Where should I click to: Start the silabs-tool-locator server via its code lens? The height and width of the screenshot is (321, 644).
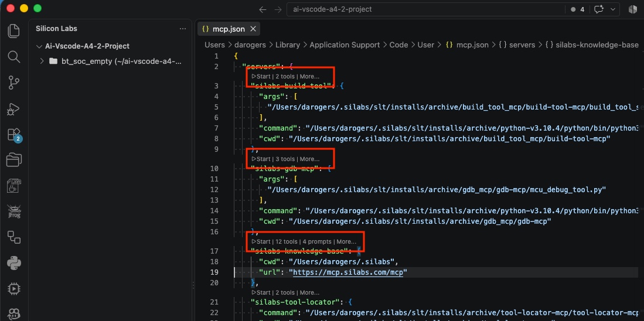261,293
